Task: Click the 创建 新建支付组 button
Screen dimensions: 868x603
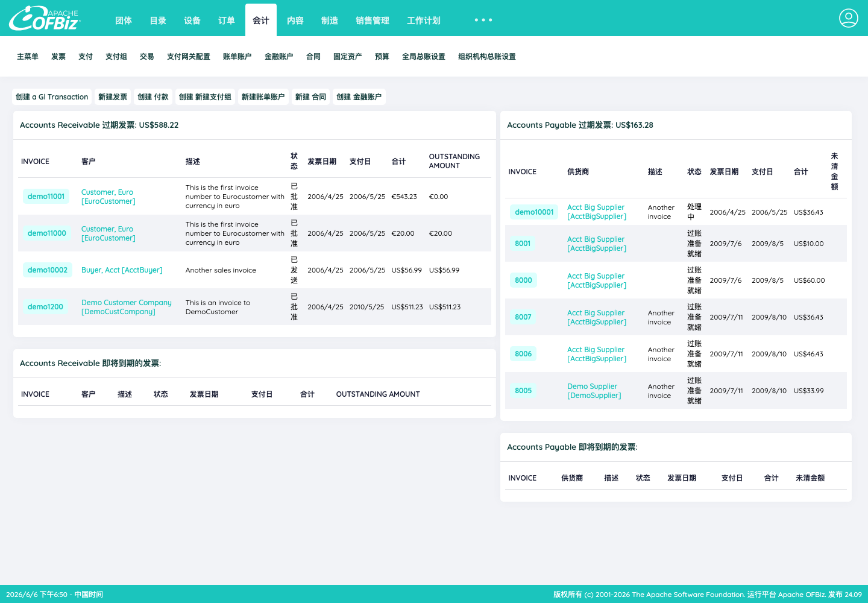Action: point(205,97)
